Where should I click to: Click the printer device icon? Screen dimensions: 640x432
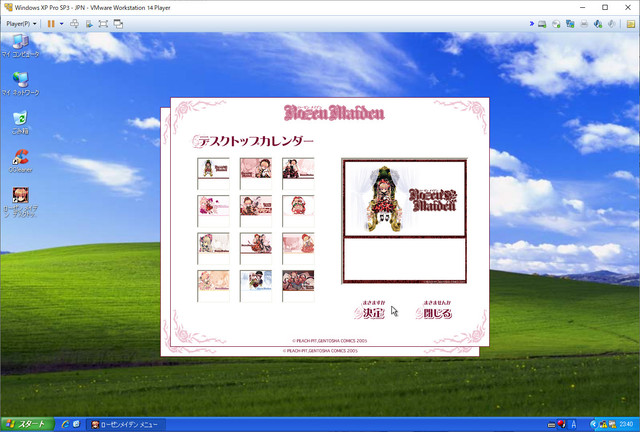(x=584, y=24)
